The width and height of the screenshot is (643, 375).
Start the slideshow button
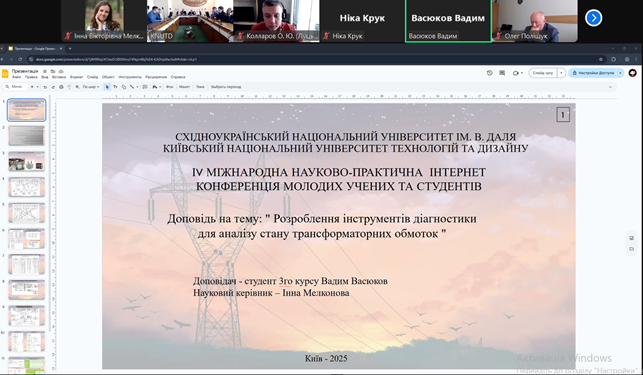(543, 73)
